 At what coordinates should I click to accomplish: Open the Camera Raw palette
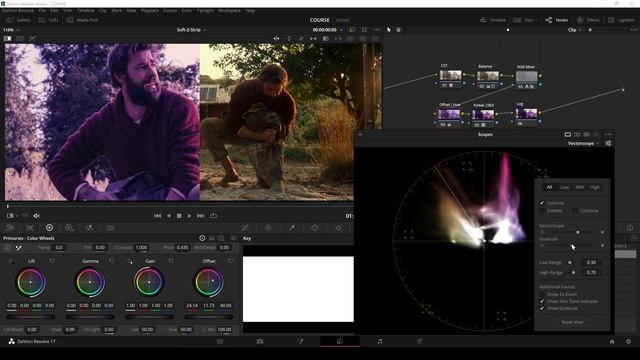pyautogui.click(x=10, y=228)
